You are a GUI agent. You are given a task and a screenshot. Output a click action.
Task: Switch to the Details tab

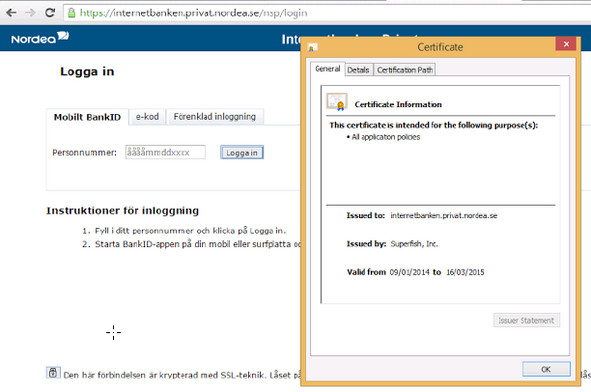click(x=358, y=70)
